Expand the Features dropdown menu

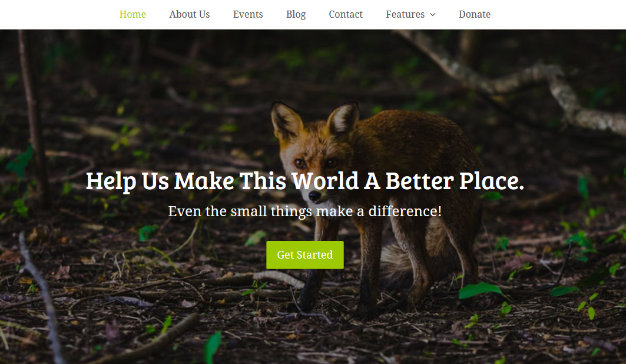[410, 14]
